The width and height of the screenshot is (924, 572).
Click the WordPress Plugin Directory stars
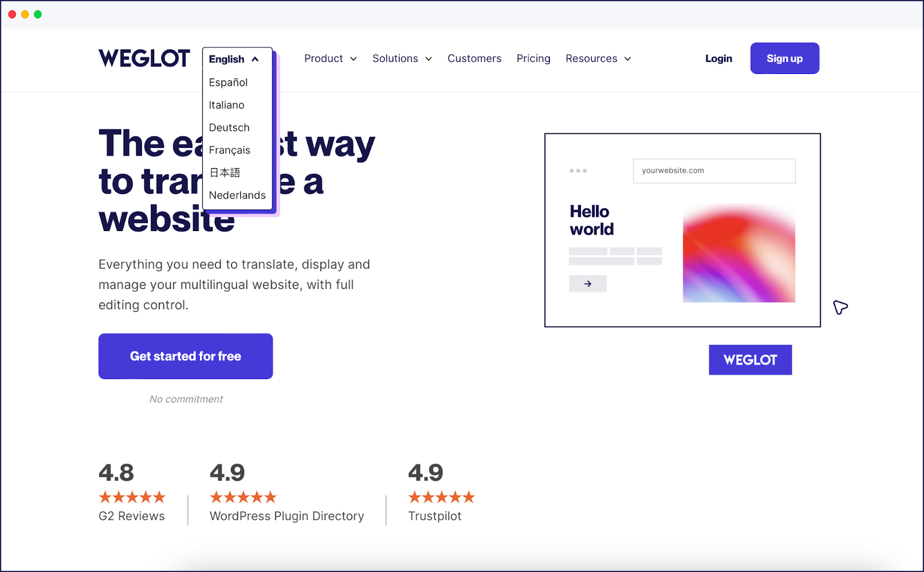[243, 496]
